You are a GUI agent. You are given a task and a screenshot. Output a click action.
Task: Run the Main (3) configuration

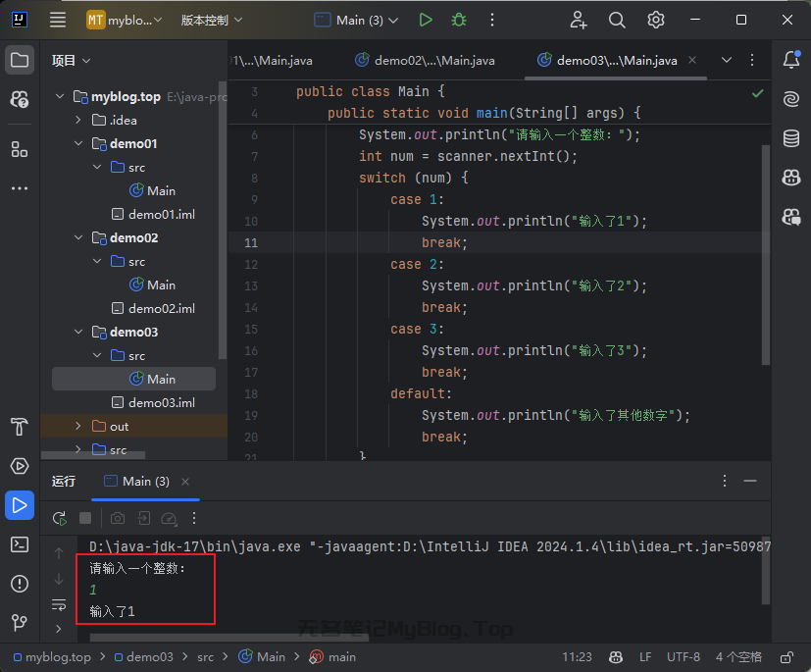[426, 21]
